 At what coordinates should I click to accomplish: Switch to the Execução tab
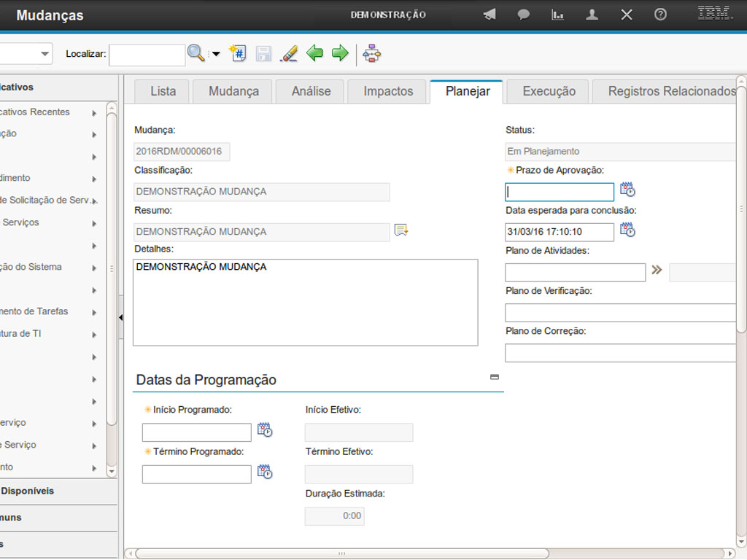tap(549, 91)
